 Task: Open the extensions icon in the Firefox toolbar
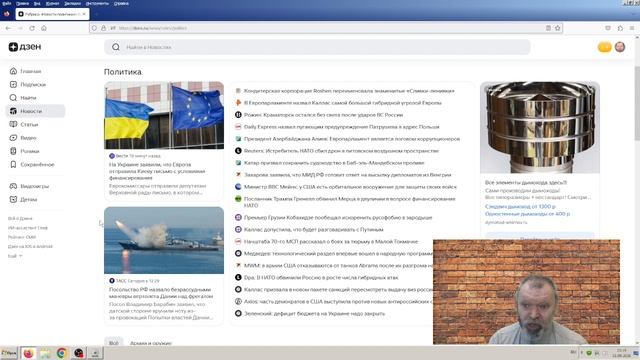(x=620, y=28)
